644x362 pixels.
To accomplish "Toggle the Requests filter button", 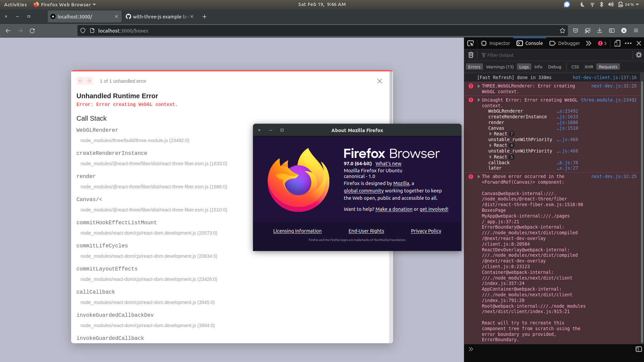I will (x=608, y=67).
